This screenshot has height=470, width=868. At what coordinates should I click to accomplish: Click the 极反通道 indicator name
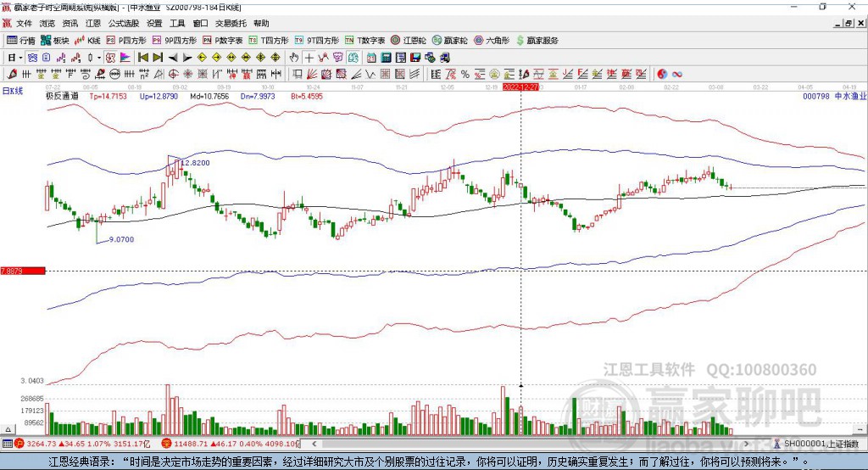pyautogui.click(x=62, y=96)
